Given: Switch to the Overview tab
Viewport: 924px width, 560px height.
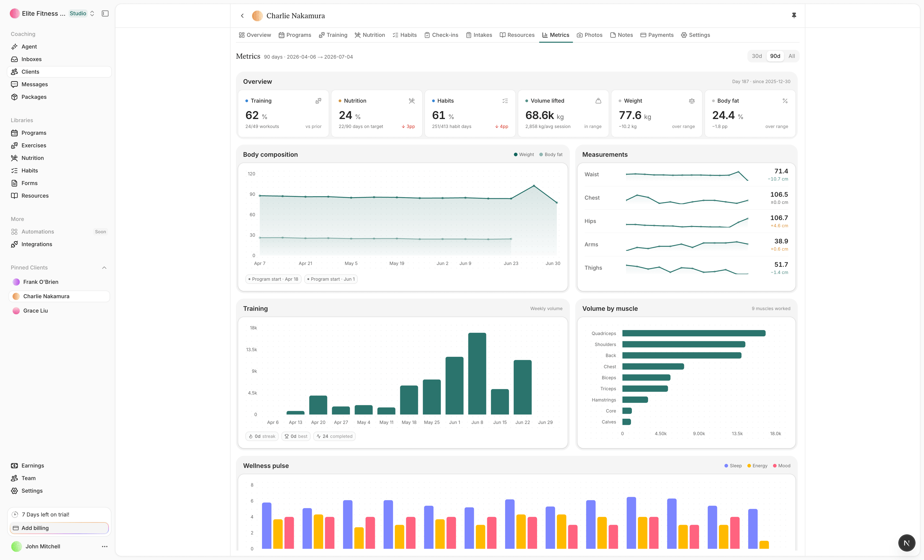Looking at the screenshot, I should (x=255, y=35).
